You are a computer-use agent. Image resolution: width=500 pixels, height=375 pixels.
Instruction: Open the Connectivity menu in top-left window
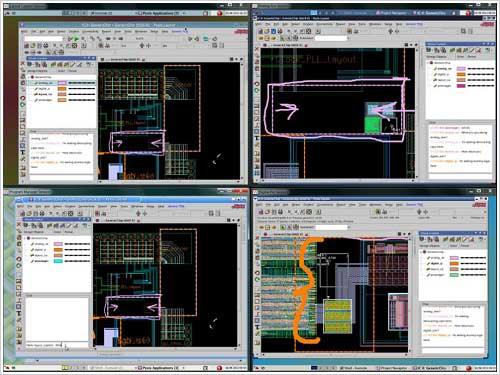[x=90, y=32]
